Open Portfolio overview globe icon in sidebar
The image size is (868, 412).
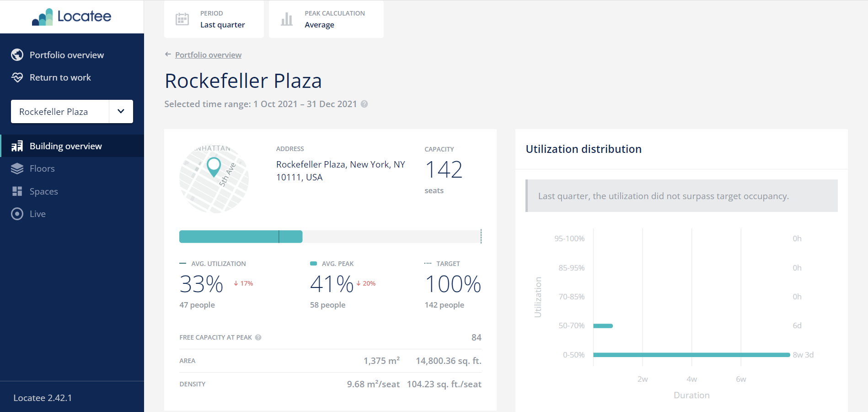pos(17,55)
